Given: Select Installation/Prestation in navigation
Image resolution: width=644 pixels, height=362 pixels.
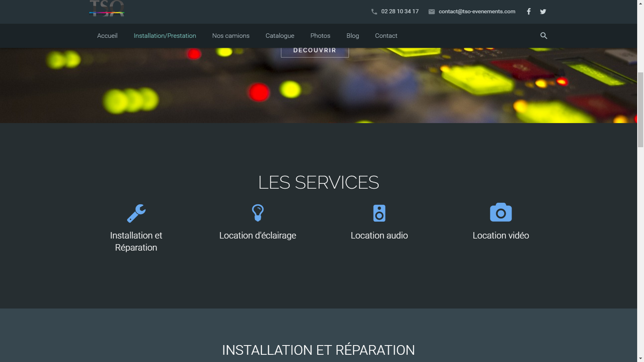Looking at the screenshot, I should click(165, 36).
